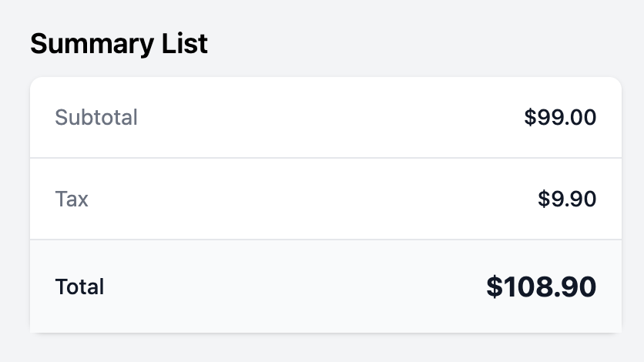644x362 pixels.
Task: Click the word Summary in the heading
Action: tap(92, 45)
